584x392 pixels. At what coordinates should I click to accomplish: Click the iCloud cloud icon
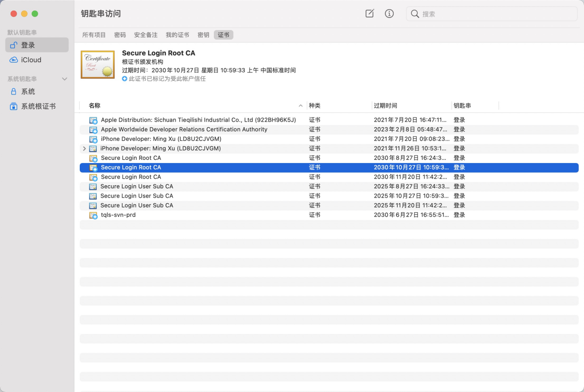pyautogui.click(x=13, y=60)
